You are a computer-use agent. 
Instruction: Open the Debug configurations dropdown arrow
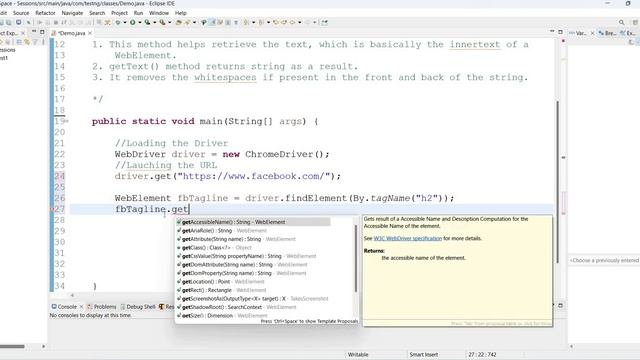[125, 22]
